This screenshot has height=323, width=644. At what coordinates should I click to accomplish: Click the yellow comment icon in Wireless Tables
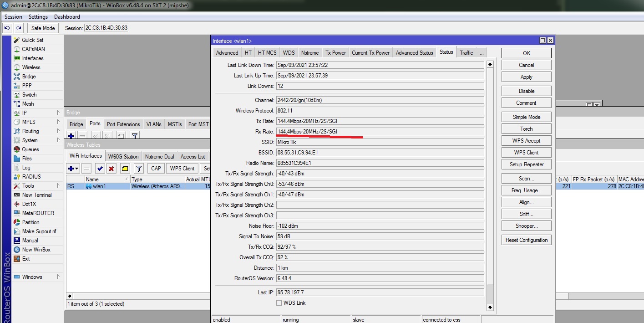pyautogui.click(x=125, y=169)
